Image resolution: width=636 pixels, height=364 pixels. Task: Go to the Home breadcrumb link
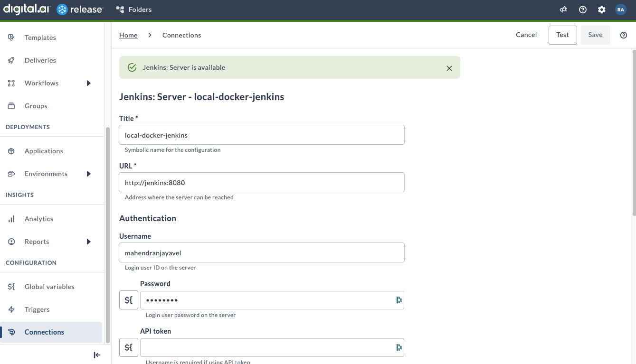pos(128,35)
